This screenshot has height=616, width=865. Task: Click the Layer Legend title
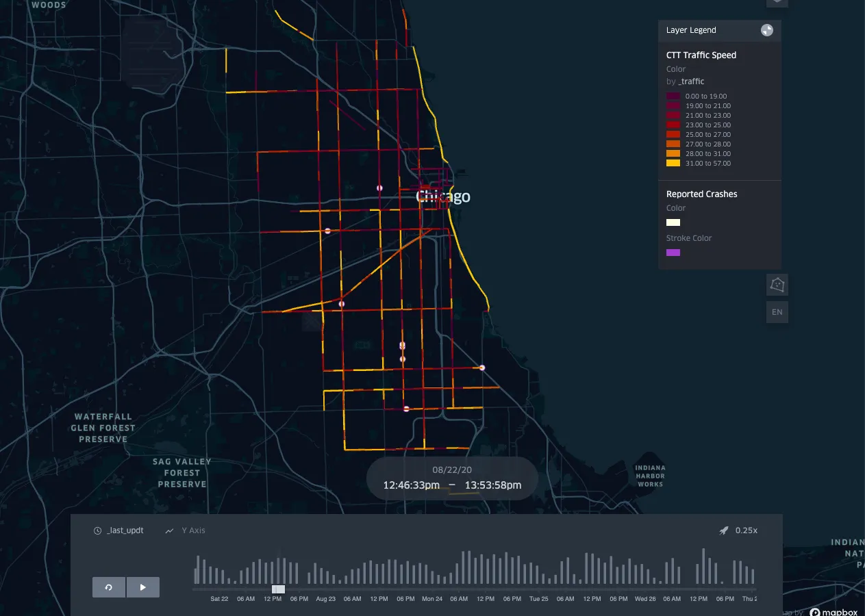(691, 30)
